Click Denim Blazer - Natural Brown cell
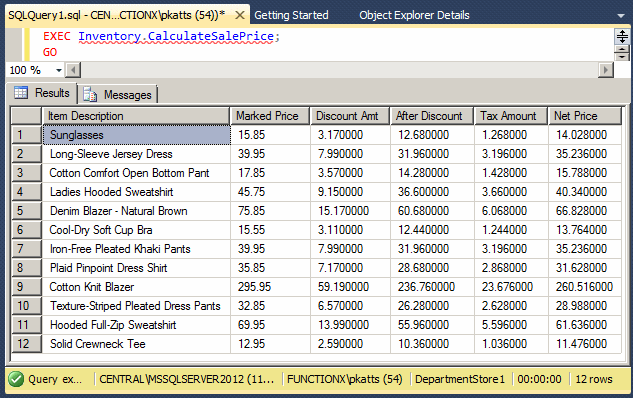The height and width of the screenshot is (398, 633). pyautogui.click(x=136, y=211)
